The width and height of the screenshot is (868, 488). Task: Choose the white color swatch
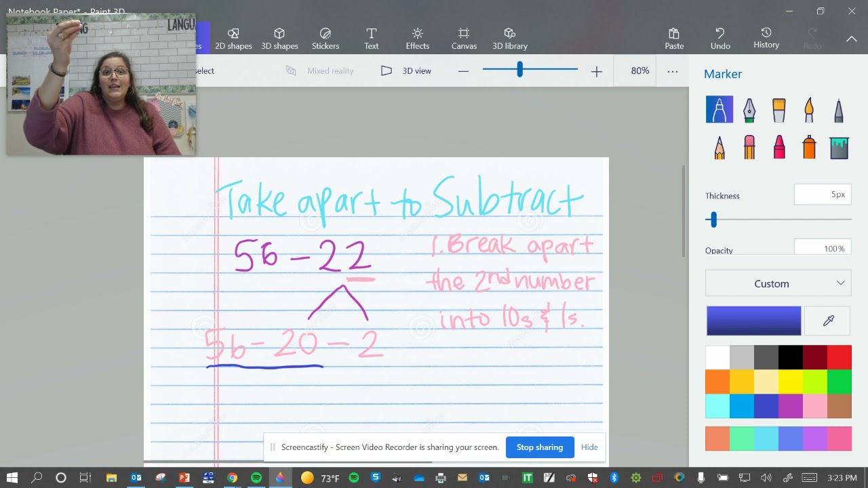(717, 357)
